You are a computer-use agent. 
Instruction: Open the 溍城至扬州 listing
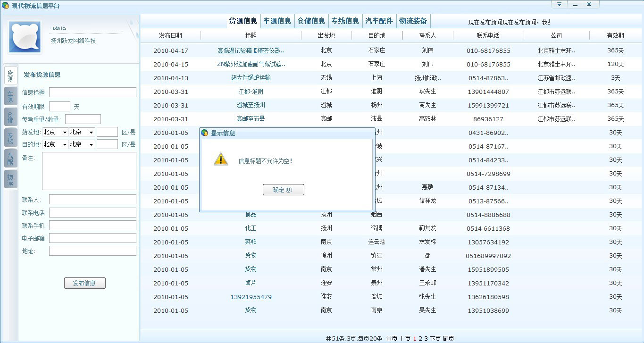pos(251,105)
